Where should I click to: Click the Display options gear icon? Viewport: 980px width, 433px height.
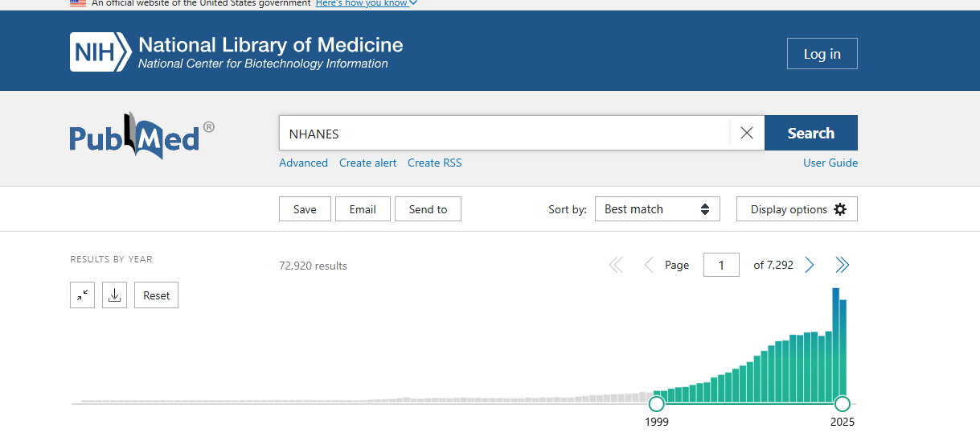tap(840, 209)
